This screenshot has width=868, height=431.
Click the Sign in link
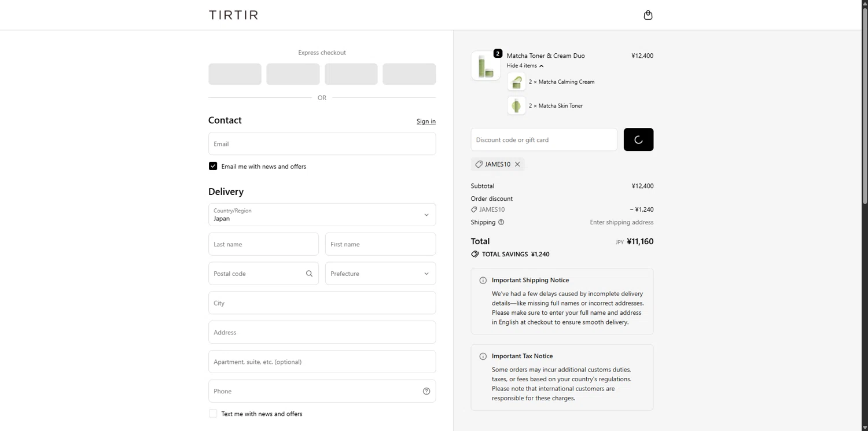point(426,121)
